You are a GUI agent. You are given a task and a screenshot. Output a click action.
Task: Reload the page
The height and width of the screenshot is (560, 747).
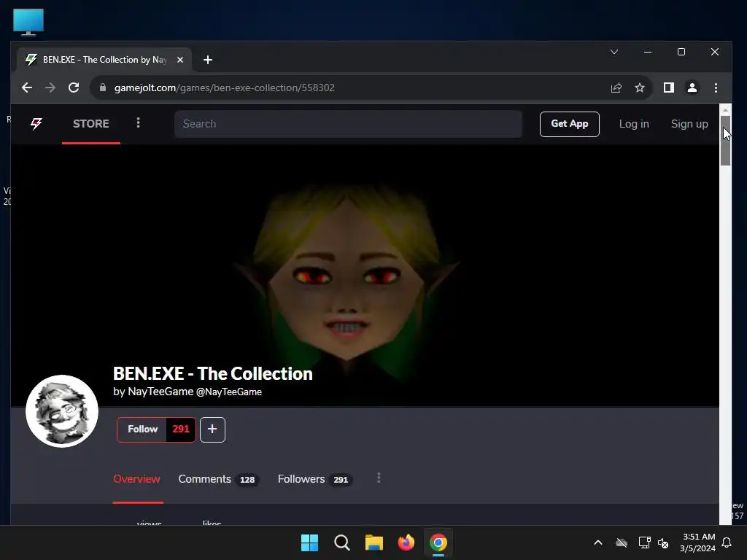click(x=74, y=87)
